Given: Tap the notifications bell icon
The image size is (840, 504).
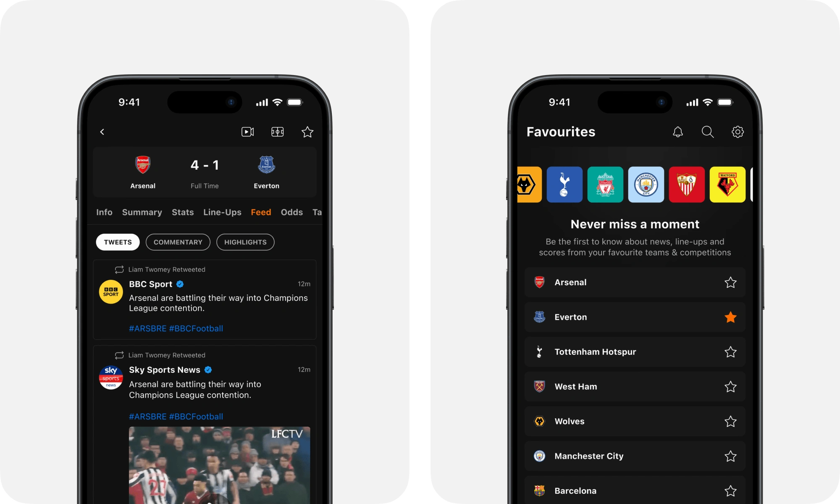Looking at the screenshot, I should [x=678, y=132].
